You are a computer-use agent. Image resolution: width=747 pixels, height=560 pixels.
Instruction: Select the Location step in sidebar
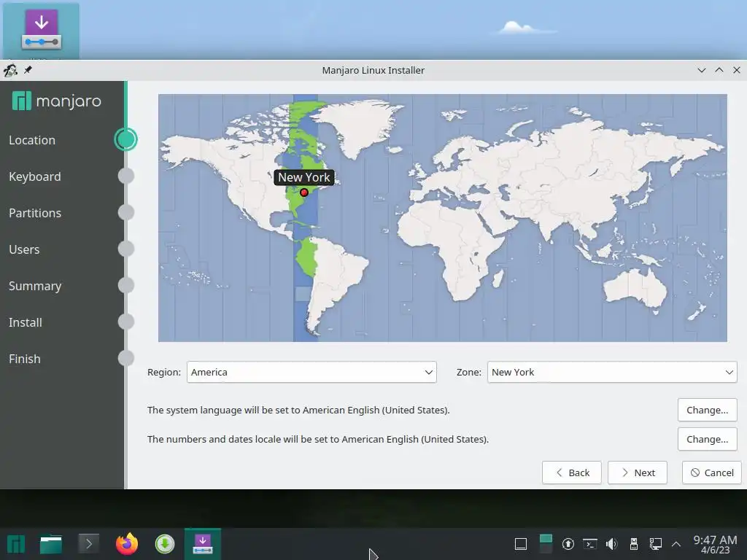pyautogui.click(x=32, y=140)
